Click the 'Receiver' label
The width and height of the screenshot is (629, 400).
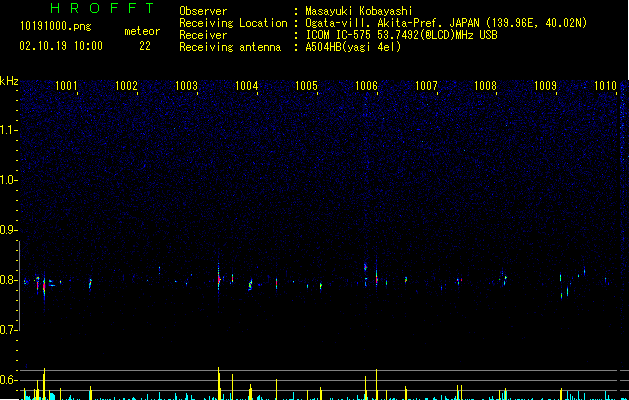click(x=203, y=35)
